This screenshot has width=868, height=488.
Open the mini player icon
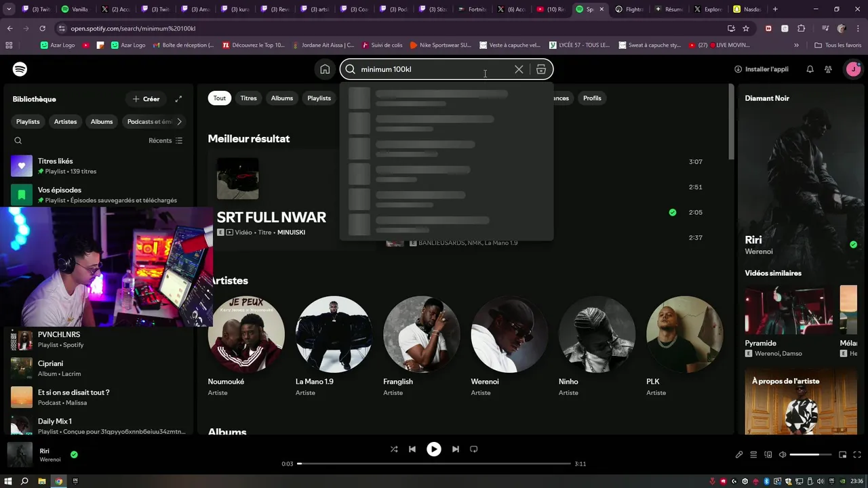[x=843, y=455]
